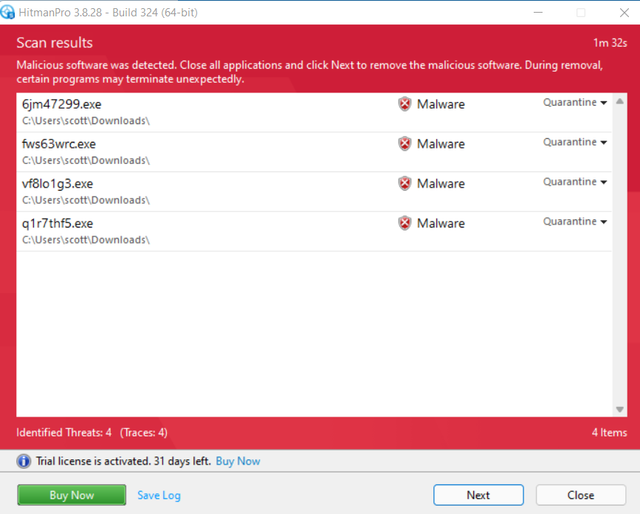
Task: Click the HitmanPro logo in title bar
Action: (7, 12)
